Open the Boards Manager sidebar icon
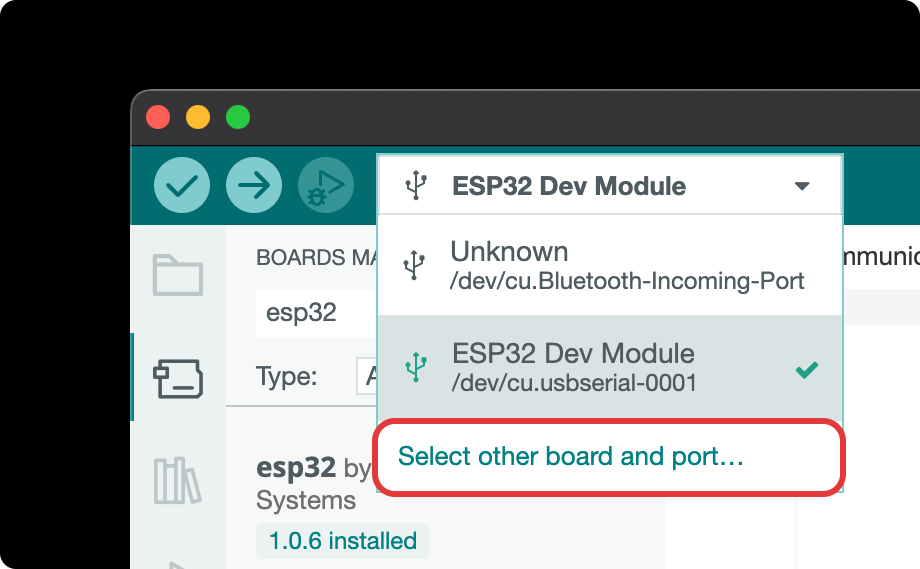Image resolution: width=920 pixels, height=569 pixels. [178, 378]
